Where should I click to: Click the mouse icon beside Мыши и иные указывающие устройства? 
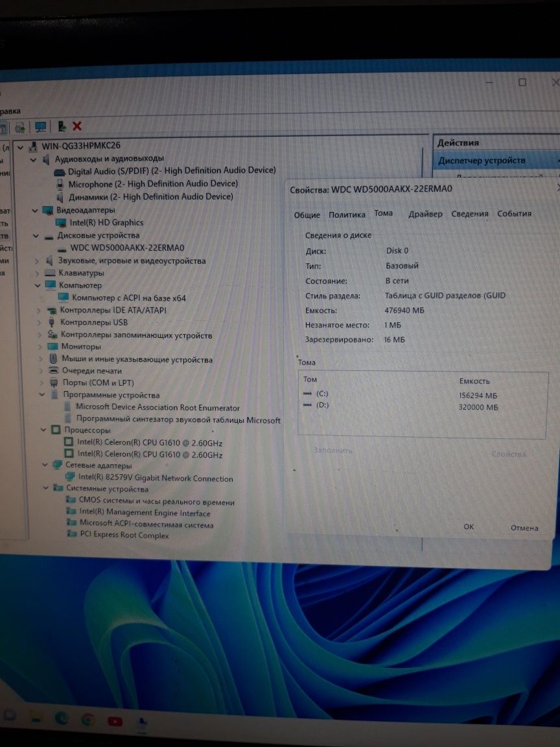[53, 359]
